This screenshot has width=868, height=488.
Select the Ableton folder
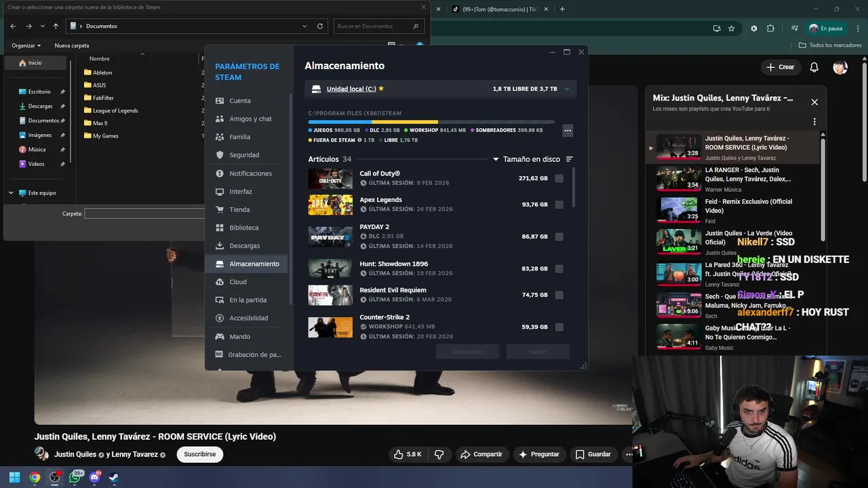[x=98, y=73]
